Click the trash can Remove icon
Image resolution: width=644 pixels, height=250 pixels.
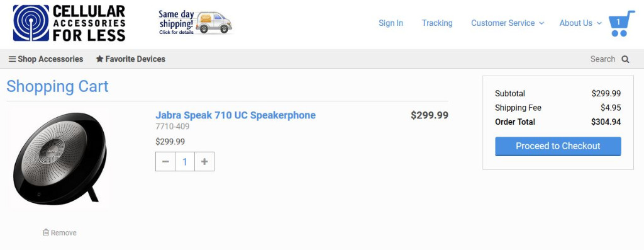[x=46, y=232]
